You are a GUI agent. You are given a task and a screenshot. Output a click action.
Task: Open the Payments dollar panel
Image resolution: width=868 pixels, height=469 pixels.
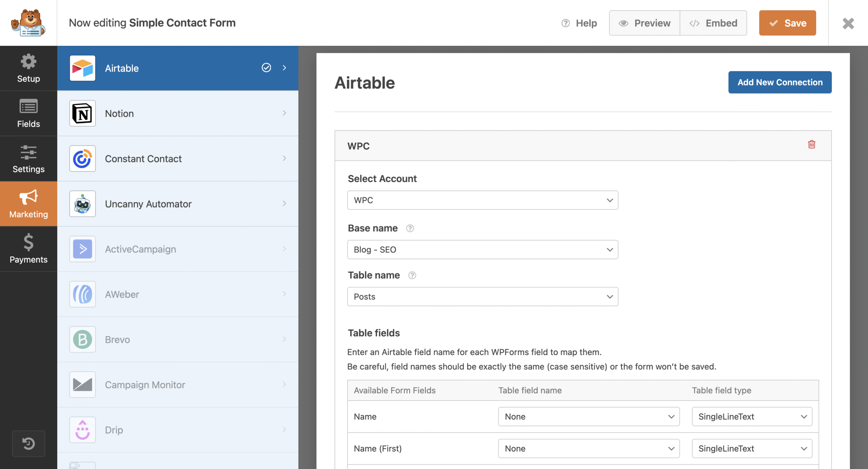28,249
